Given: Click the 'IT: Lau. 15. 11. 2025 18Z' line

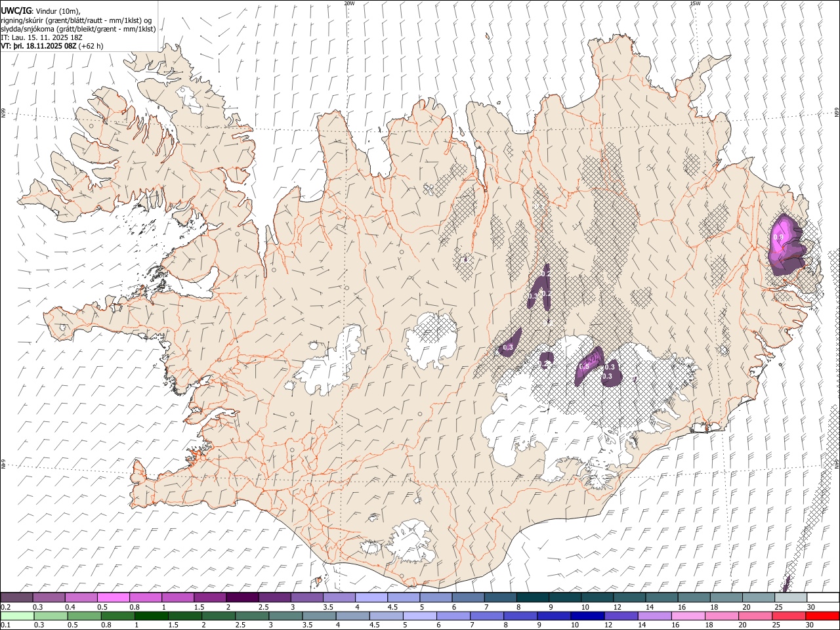Looking at the screenshot, I should point(43,37).
